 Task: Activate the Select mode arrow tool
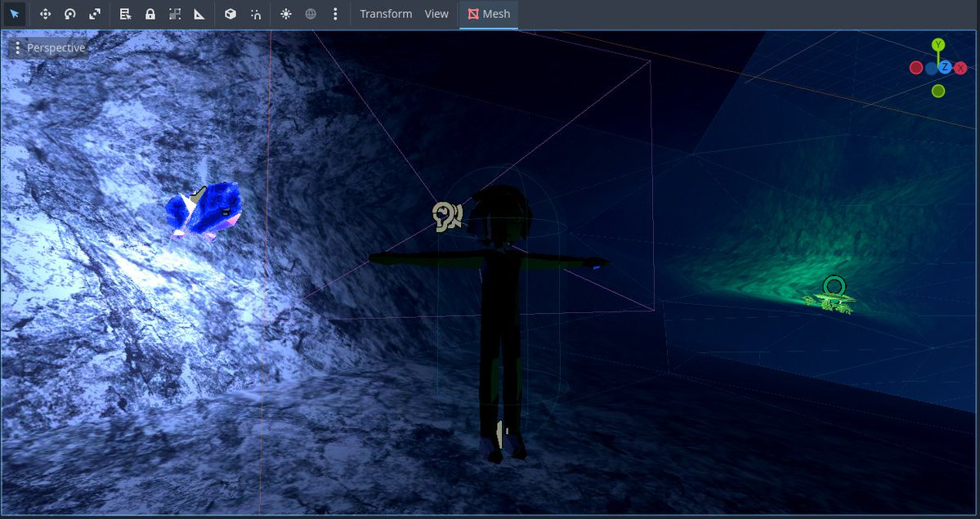[x=15, y=14]
